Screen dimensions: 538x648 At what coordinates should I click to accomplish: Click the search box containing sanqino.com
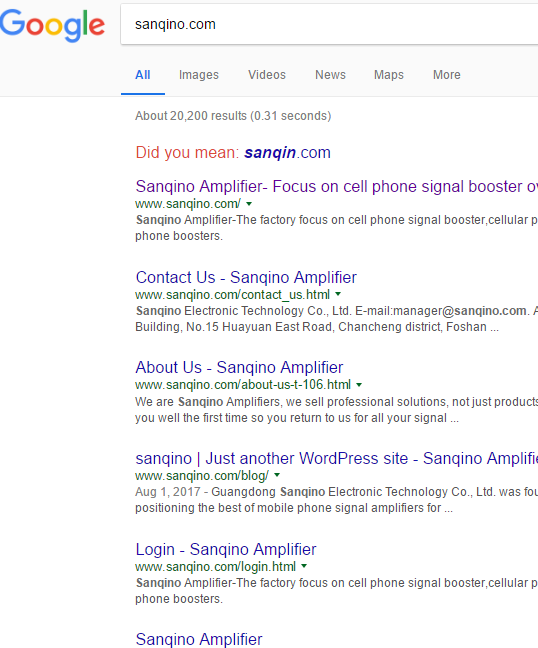(x=329, y=24)
